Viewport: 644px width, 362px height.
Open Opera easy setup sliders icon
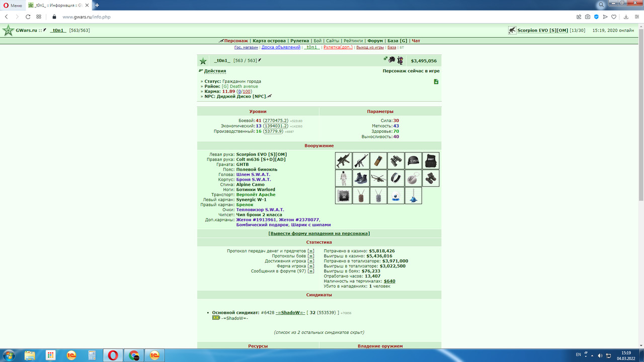pyautogui.click(x=636, y=17)
